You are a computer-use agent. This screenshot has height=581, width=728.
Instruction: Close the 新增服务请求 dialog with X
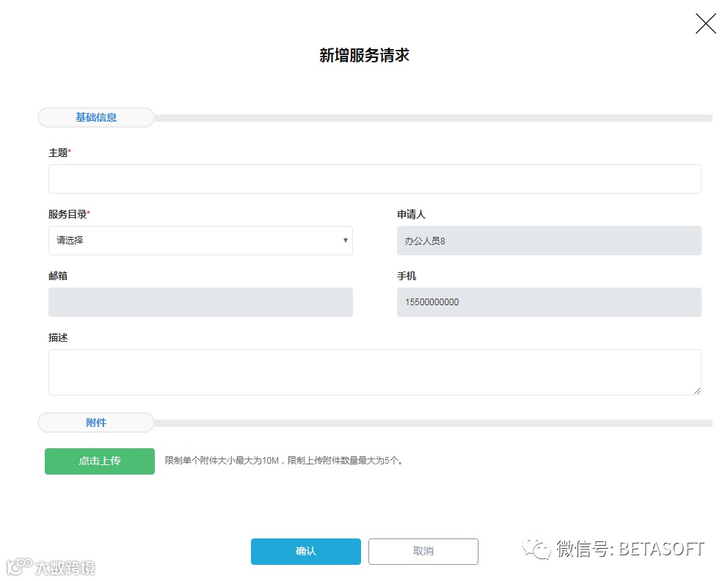[x=706, y=23]
